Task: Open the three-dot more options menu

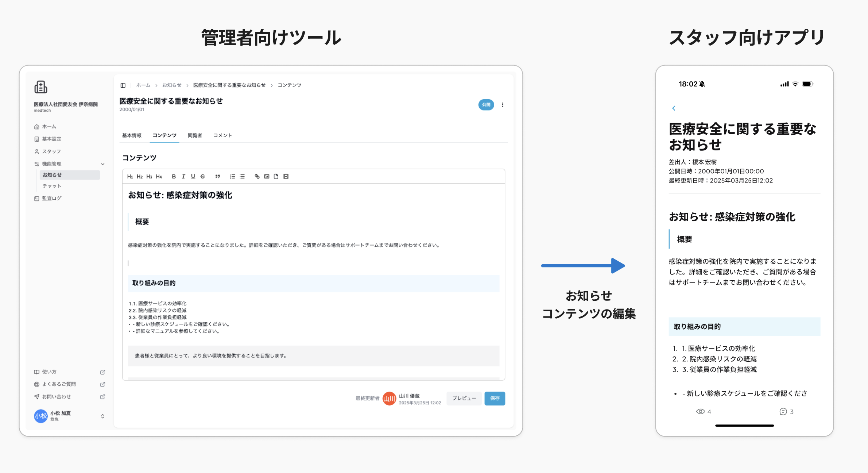Action: coord(503,105)
